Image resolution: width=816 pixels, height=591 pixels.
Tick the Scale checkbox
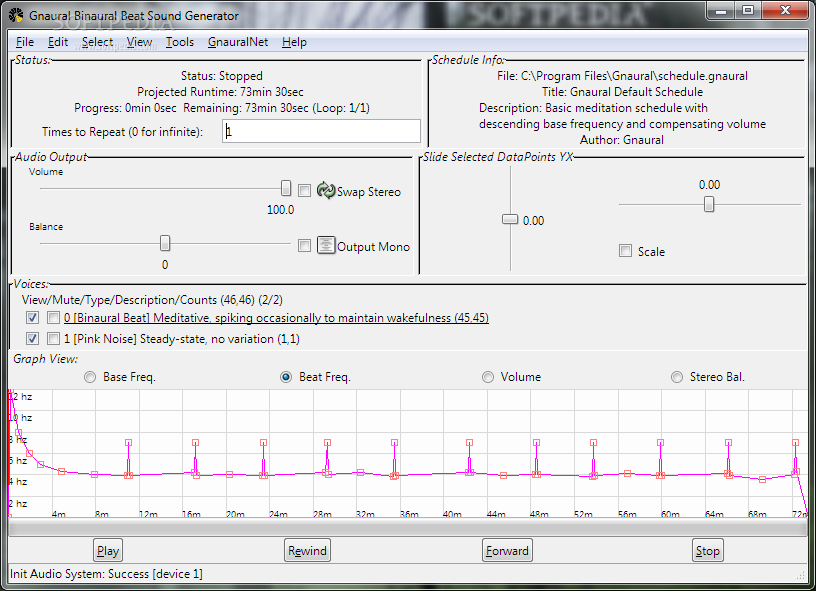point(626,251)
